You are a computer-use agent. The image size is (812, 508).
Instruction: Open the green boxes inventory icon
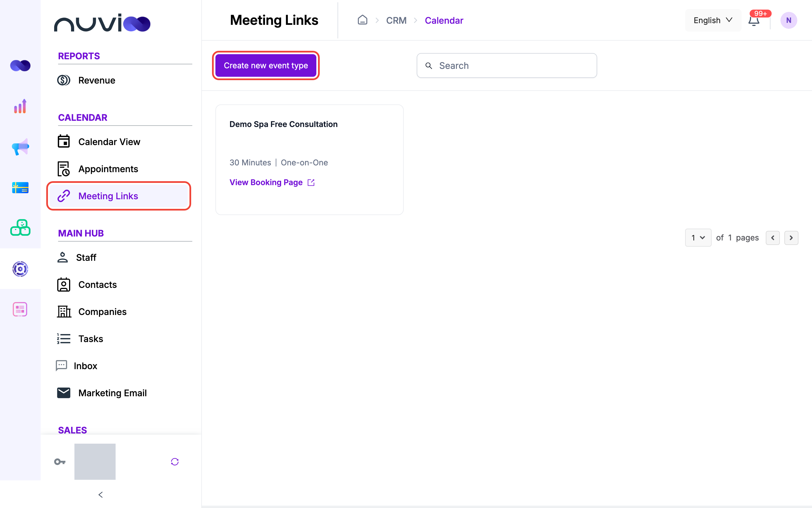point(20,228)
